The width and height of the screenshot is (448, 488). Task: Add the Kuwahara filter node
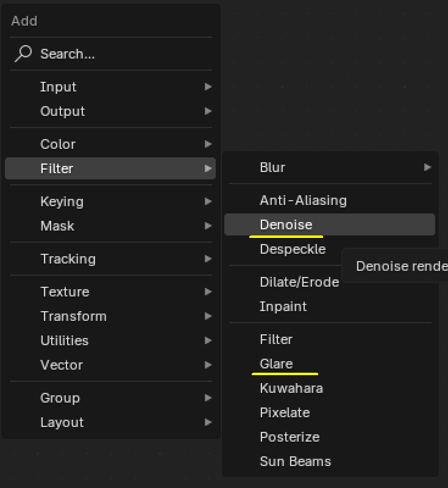(291, 388)
